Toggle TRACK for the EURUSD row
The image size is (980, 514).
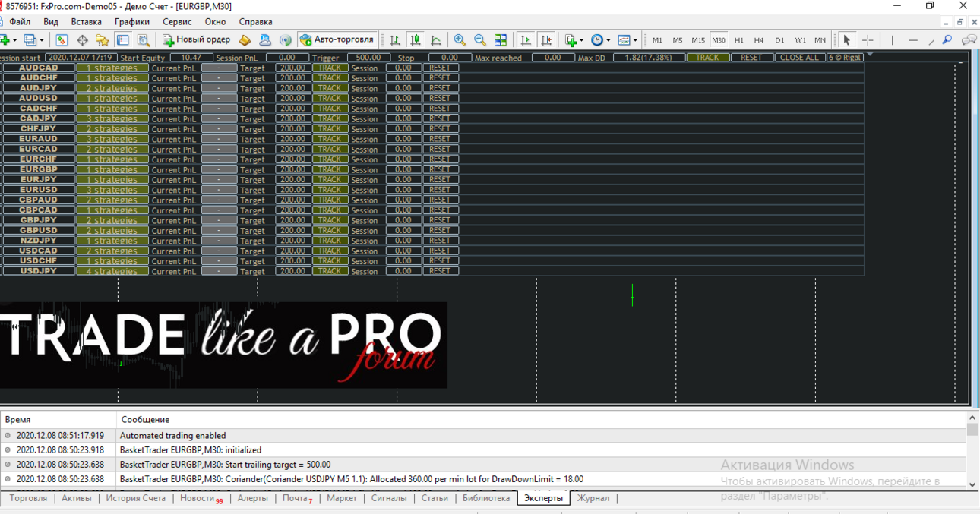click(x=329, y=190)
